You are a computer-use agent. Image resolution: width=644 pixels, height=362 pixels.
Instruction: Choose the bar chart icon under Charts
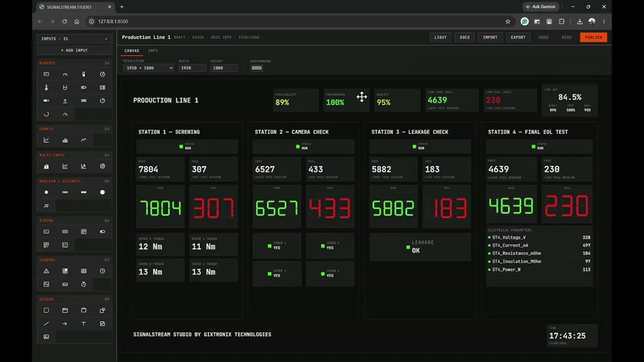coord(65,140)
